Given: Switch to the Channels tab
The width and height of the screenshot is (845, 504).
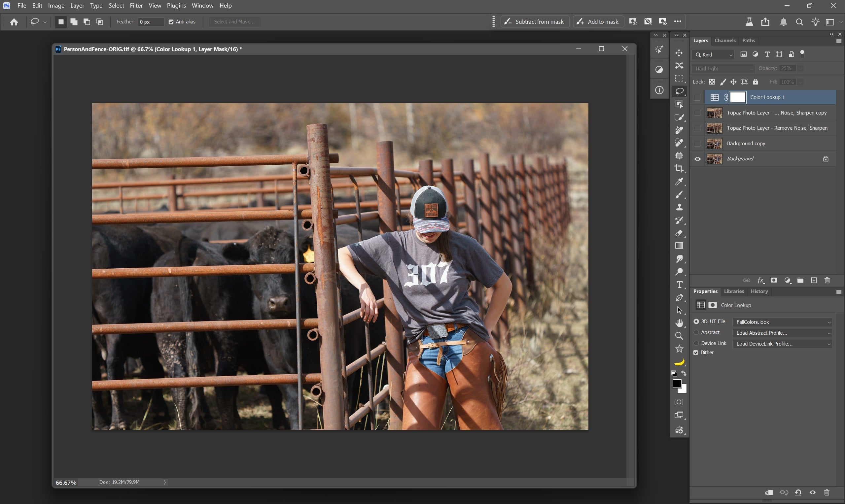Looking at the screenshot, I should 725,40.
